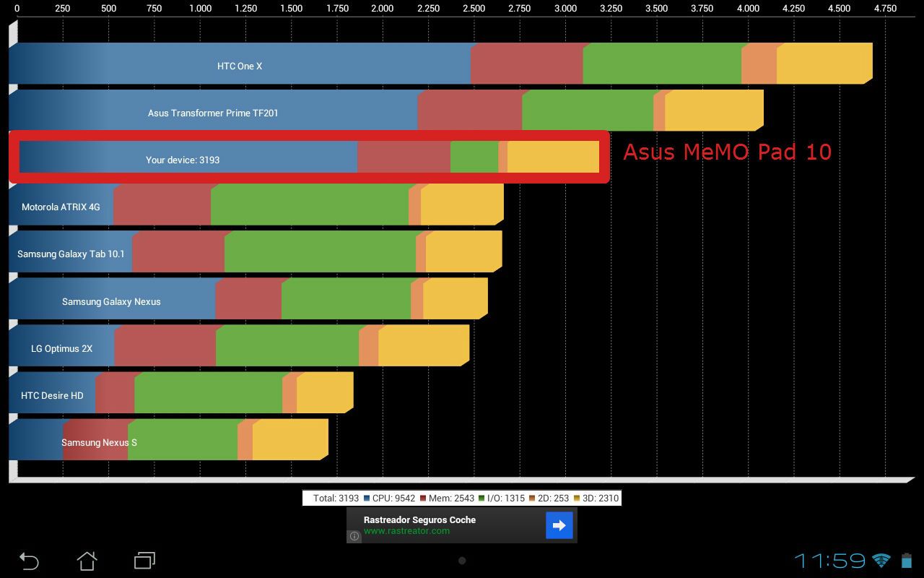Click the ad info 'i' icon

point(354,536)
